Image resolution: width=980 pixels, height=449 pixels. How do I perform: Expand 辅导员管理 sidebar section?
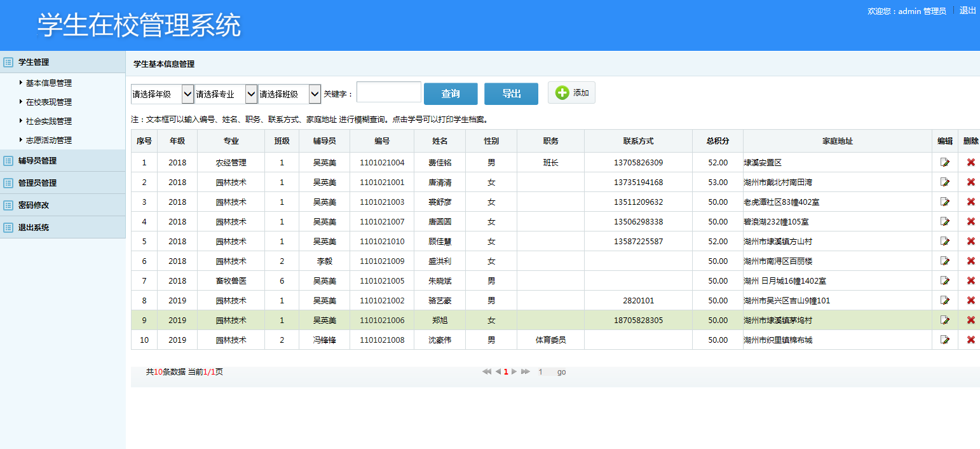coord(63,161)
